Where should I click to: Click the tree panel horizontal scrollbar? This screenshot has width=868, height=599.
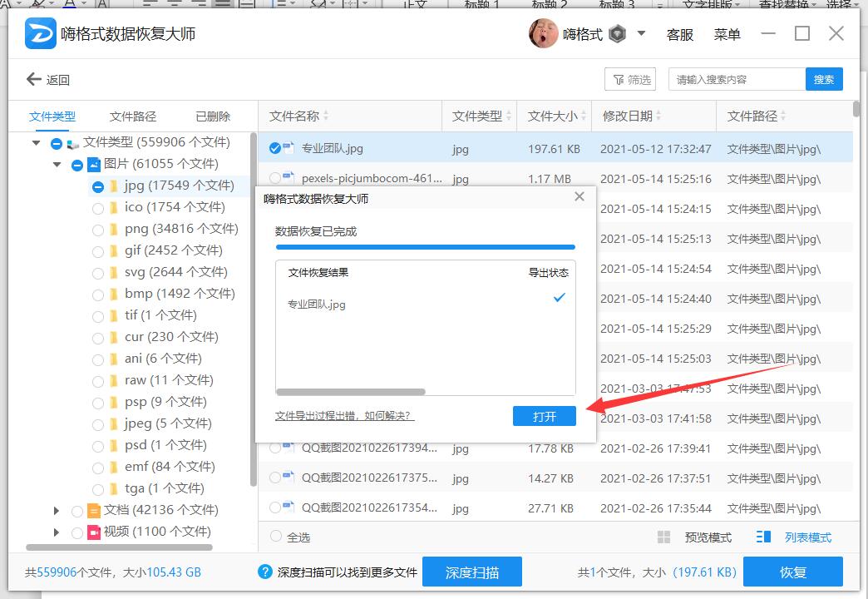point(119,547)
